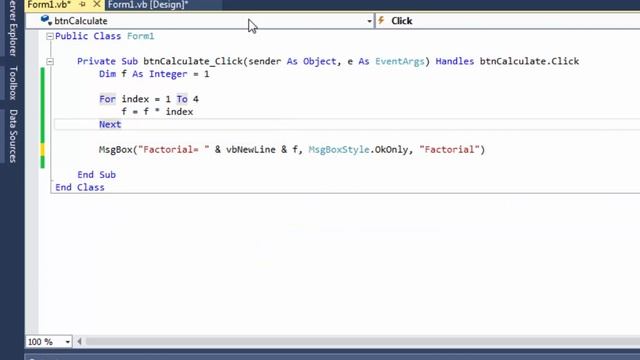Open the Toolbox side panel
Viewport: 640px width, 360px height.
[13, 83]
